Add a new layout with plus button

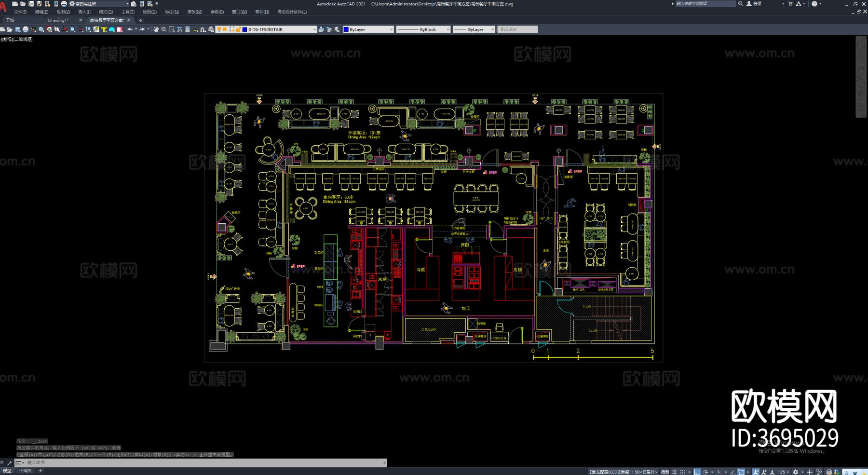pos(41,471)
